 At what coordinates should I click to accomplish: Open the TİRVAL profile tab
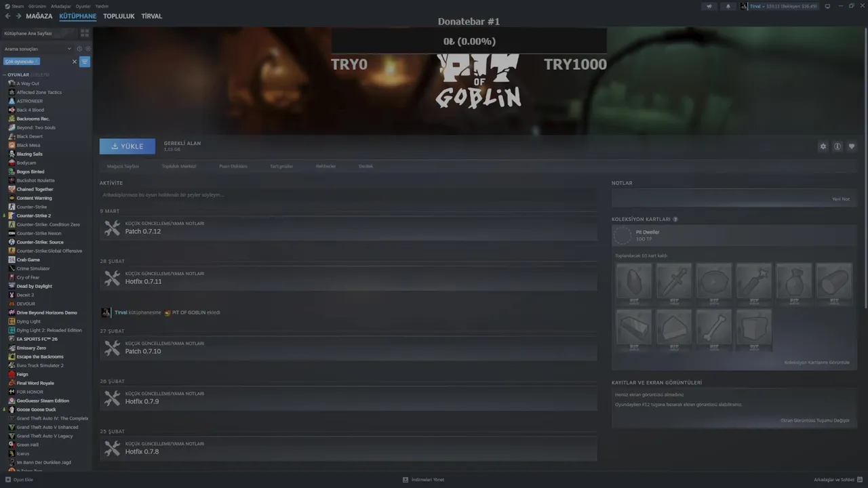coord(152,16)
